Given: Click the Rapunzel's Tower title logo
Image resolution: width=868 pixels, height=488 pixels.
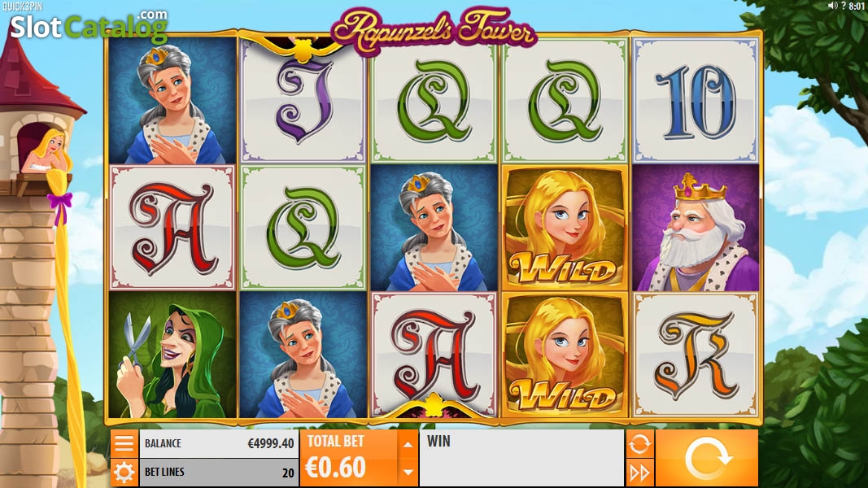Looking at the screenshot, I should pos(434,28).
